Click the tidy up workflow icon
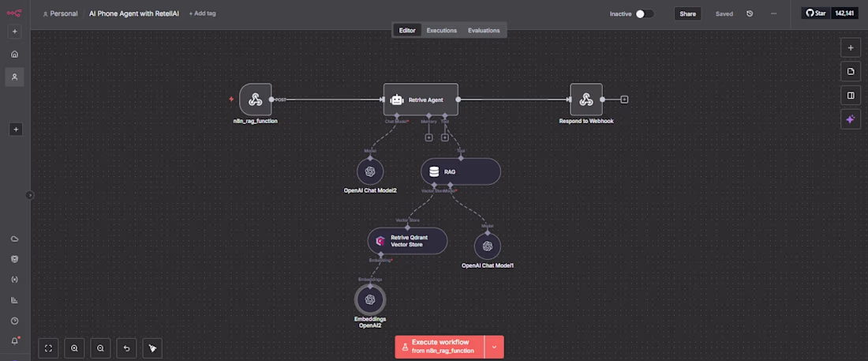 (153, 348)
